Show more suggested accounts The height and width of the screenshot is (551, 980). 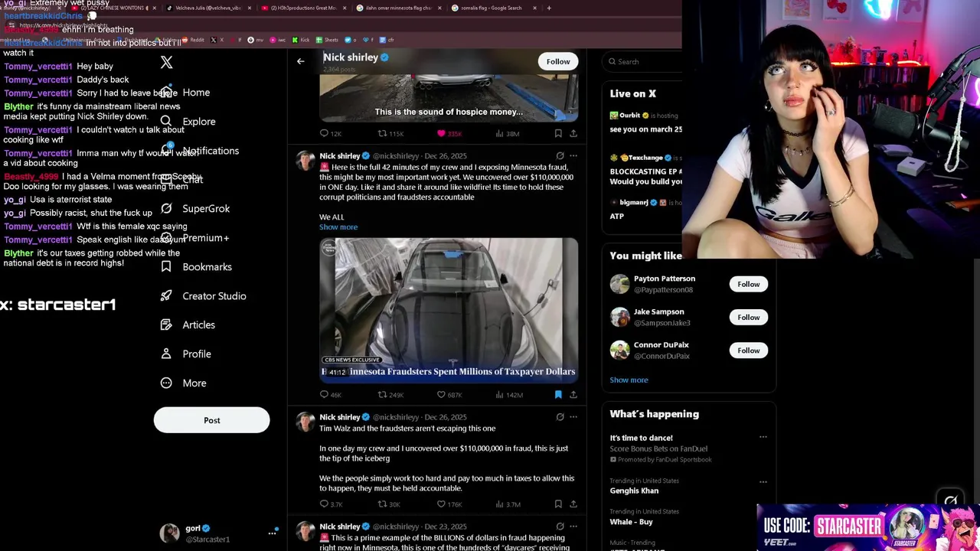click(x=629, y=380)
